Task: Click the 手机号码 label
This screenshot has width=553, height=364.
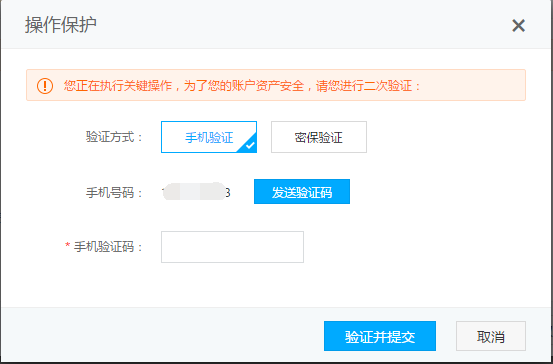Action: coord(114,193)
